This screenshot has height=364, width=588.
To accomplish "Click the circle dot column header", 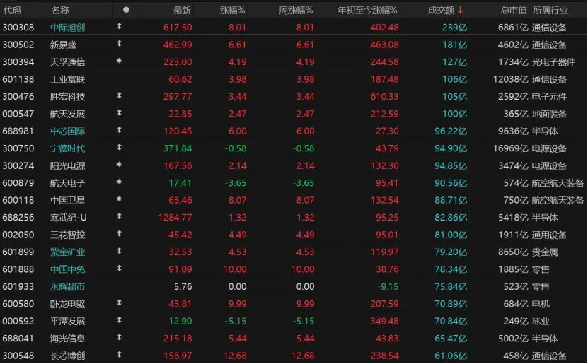I will click(x=126, y=10).
